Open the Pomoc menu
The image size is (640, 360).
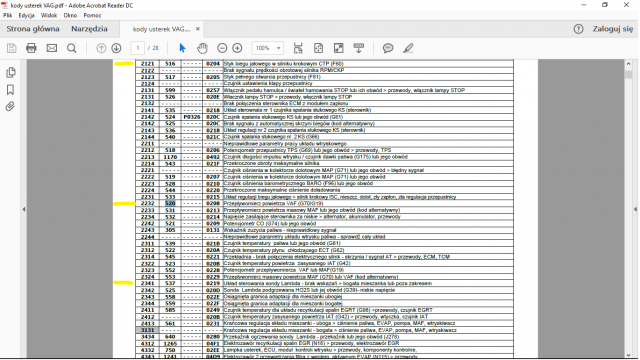coord(92,15)
